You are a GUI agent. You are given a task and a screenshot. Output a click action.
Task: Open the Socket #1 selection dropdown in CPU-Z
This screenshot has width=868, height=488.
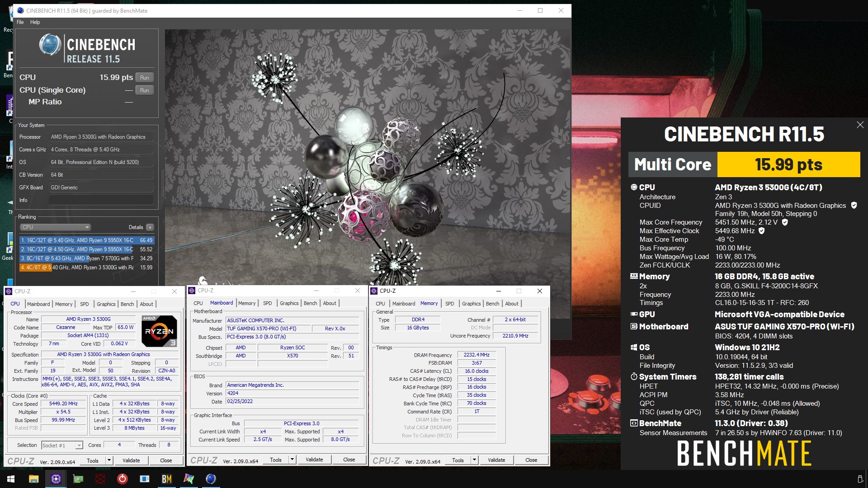pos(62,445)
